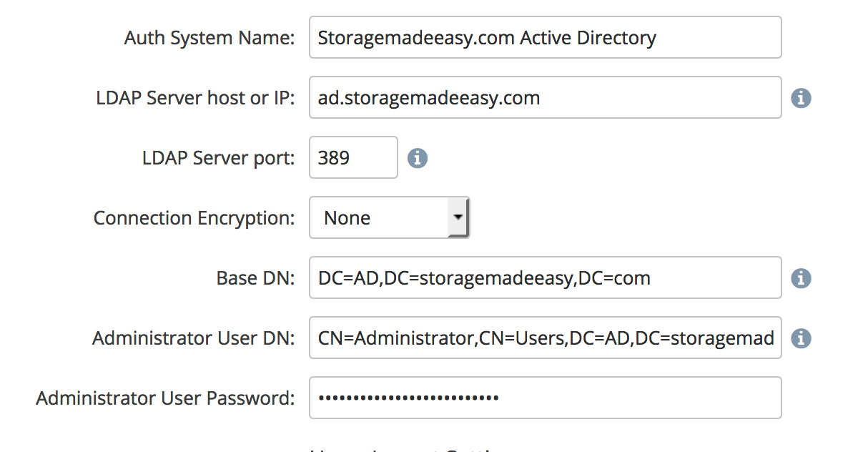Click the "Administrator User Password:" label

click(165, 398)
